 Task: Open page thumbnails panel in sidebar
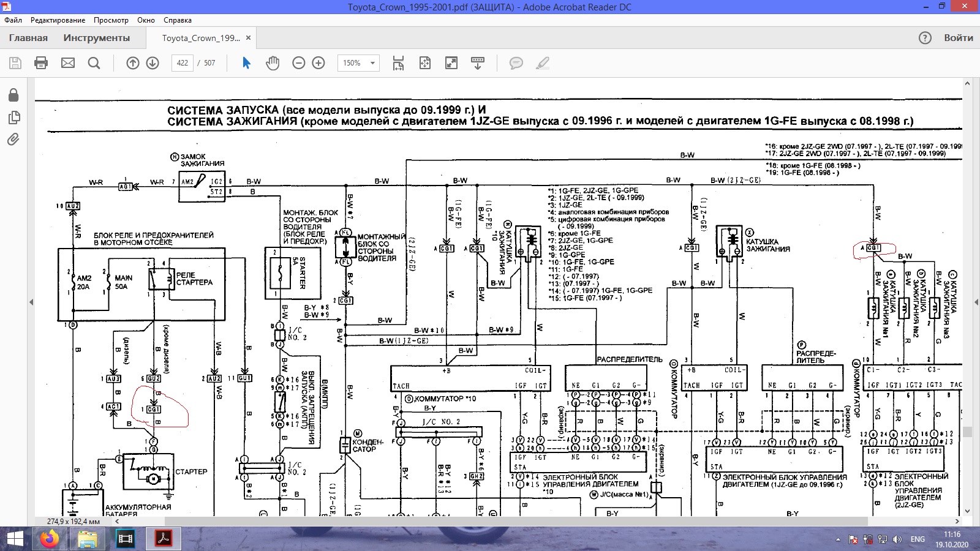click(13, 117)
